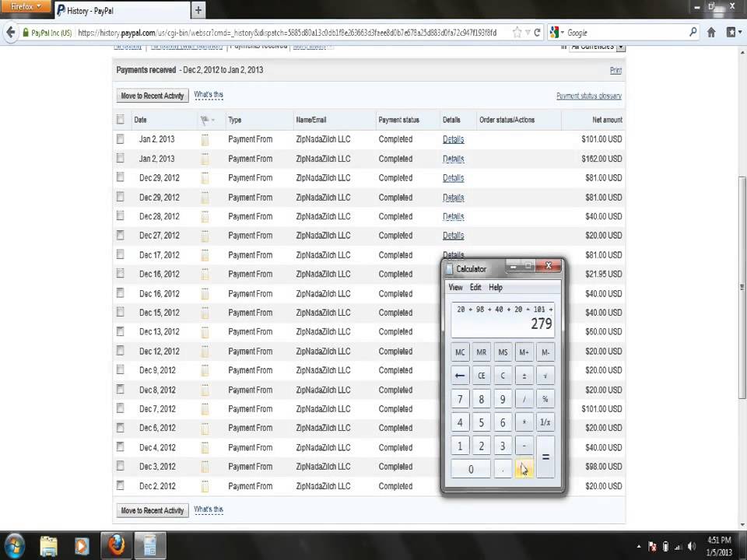Click Calculator percent key

tap(545, 399)
